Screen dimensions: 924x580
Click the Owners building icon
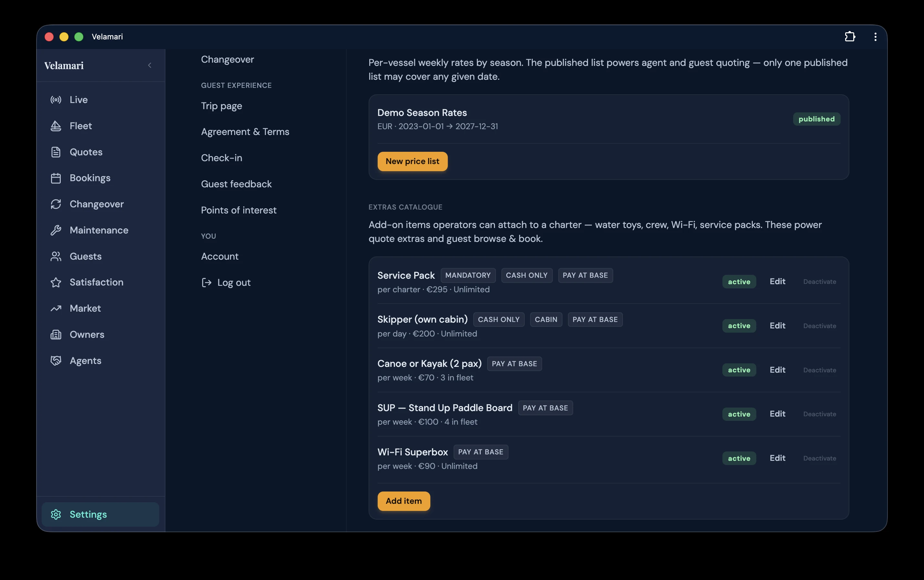point(56,335)
